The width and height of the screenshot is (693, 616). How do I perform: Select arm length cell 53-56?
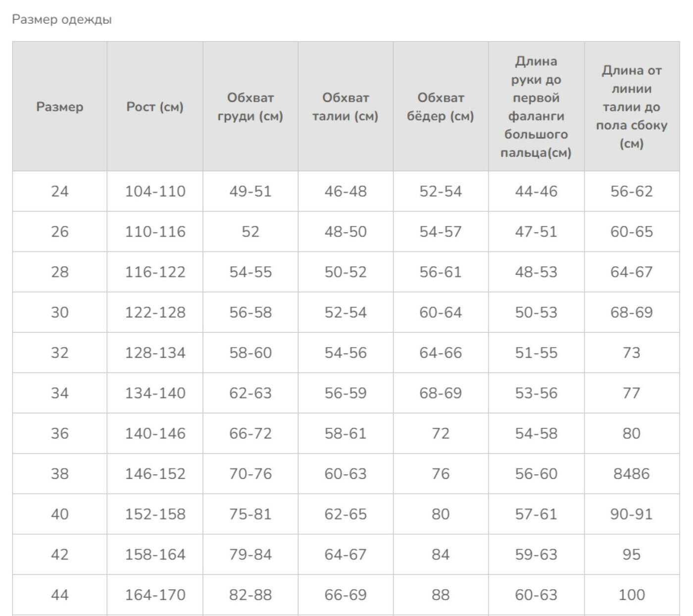pyautogui.click(x=536, y=393)
